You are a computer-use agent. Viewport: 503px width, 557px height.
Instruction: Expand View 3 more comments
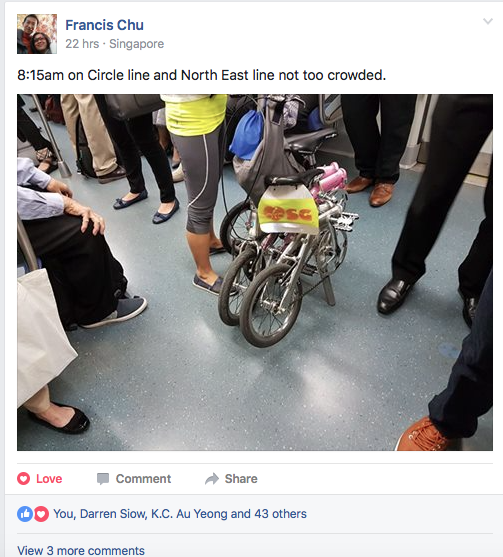point(81,550)
